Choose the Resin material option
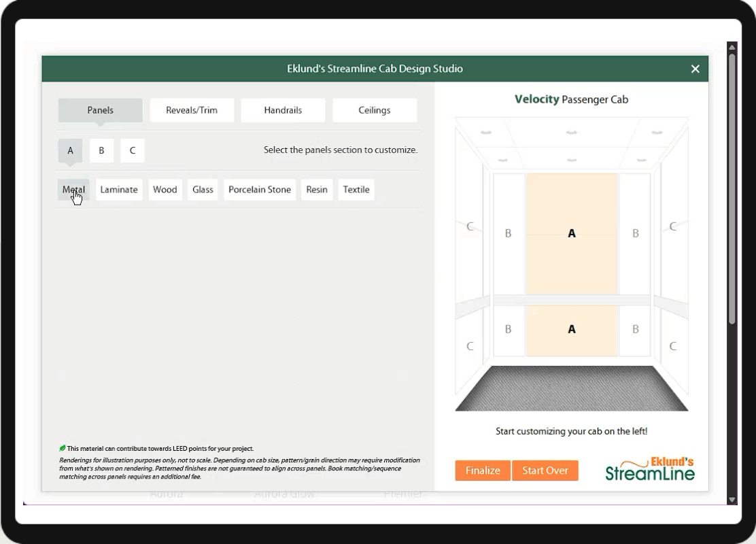The image size is (756, 544). coord(317,190)
